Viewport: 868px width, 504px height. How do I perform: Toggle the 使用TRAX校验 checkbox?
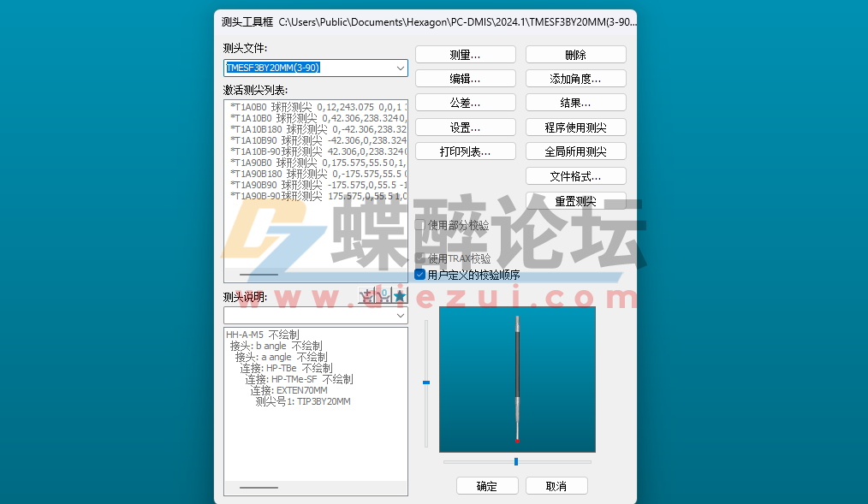coord(419,258)
